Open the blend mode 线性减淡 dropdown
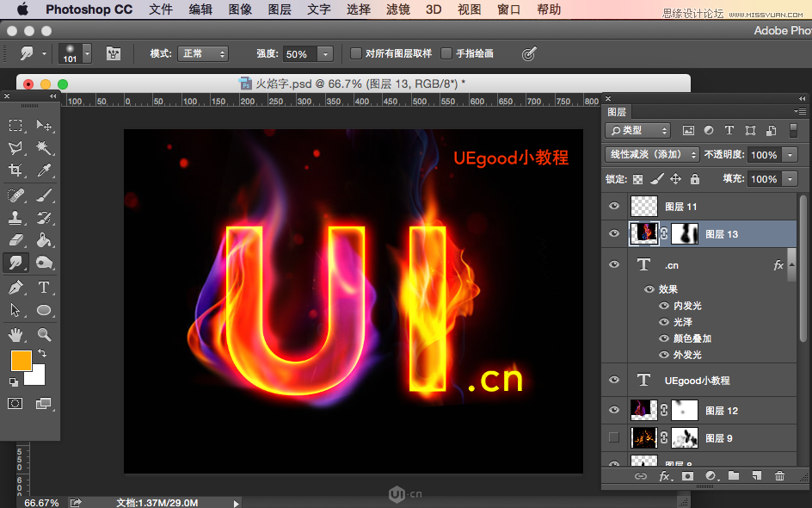Image resolution: width=812 pixels, height=508 pixels. click(x=652, y=154)
